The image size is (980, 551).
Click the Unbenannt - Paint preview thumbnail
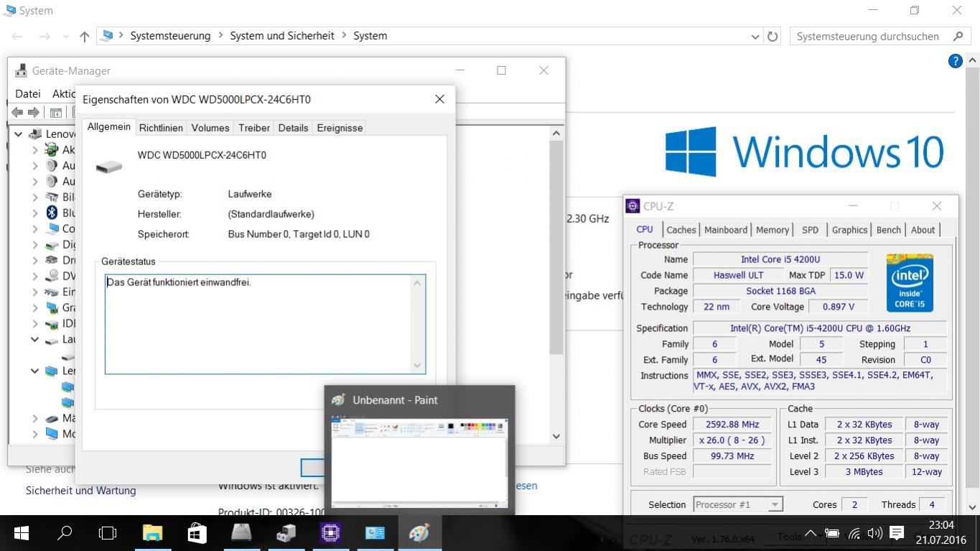tap(419, 463)
